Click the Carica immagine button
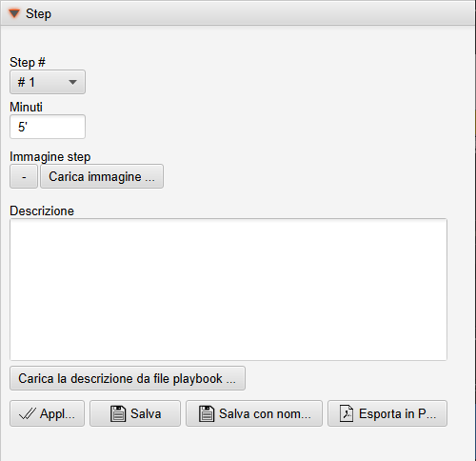This screenshot has width=476, height=461. [x=102, y=176]
